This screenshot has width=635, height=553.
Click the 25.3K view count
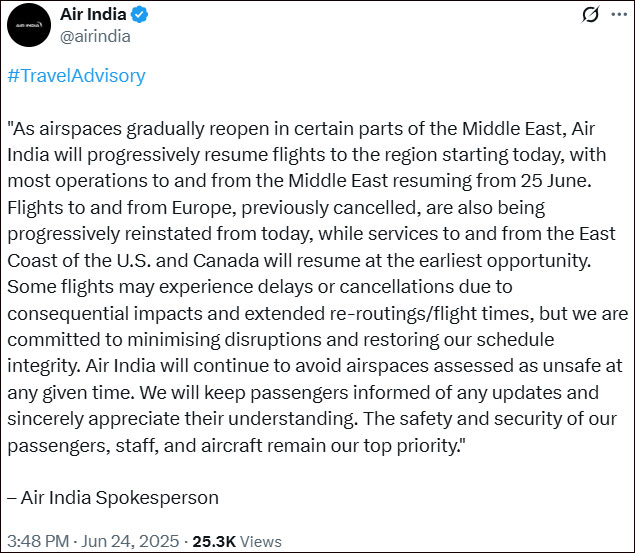214,541
